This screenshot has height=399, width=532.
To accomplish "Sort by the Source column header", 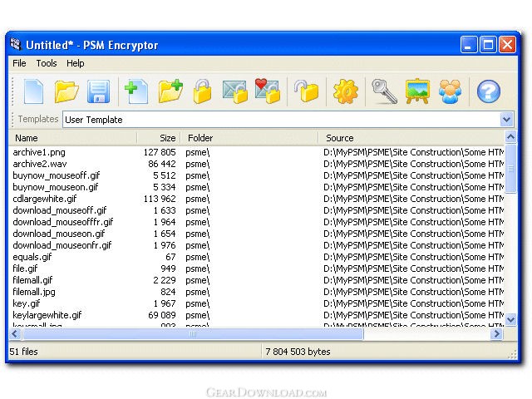I will coord(411,138).
